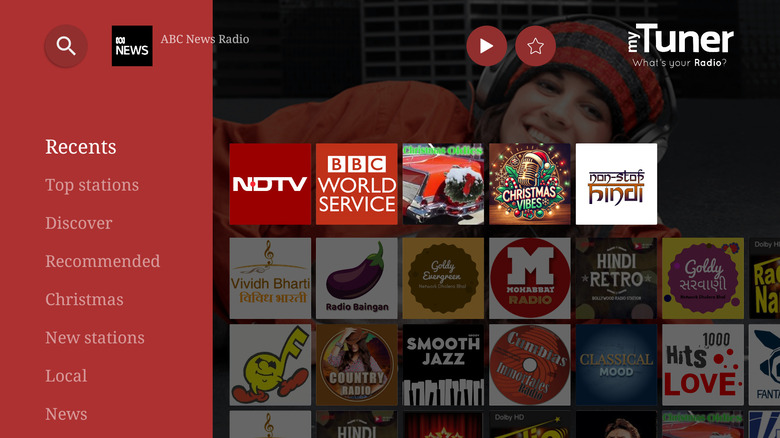Open Cumbias Inmortales Radio tile
Viewport: 780px width, 438px height.
530,365
